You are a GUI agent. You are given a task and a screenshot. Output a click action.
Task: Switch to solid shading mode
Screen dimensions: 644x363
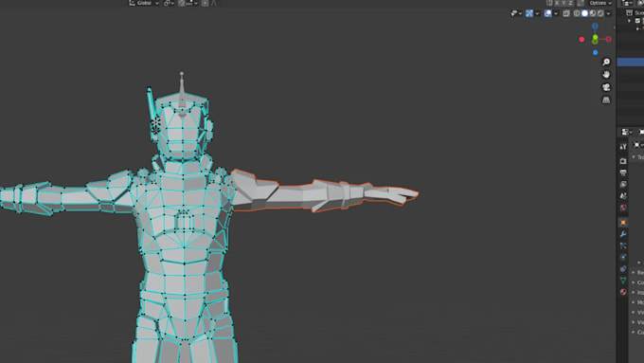coord(585,13)
